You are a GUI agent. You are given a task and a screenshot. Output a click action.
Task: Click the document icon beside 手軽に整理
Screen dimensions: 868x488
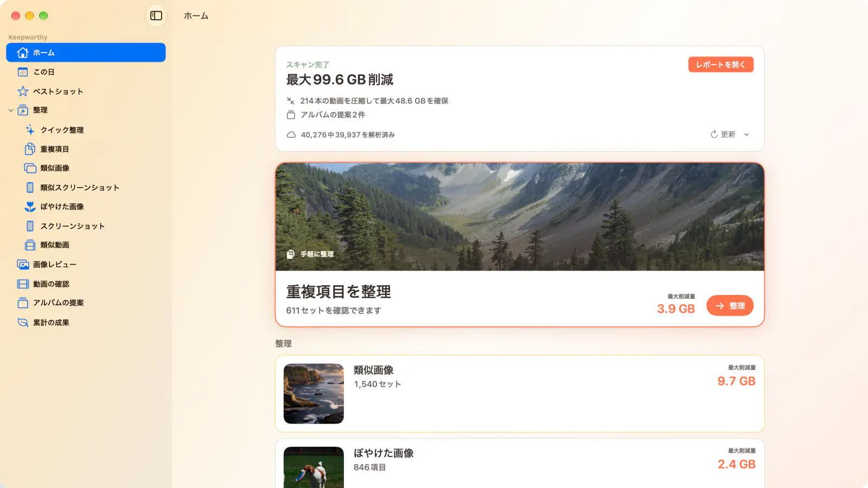[x=291, y=254]
